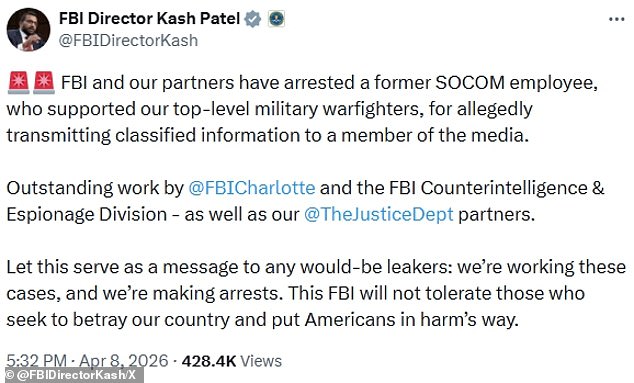Image resolution: width=634 pixels, height=383 pixels.
Task: Click the word SOCOM in the first paragraph
Action: 470,83
